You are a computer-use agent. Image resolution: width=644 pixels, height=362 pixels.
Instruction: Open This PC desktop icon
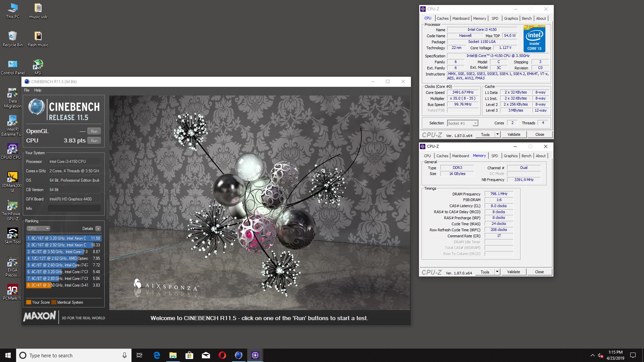coord(13,11)
